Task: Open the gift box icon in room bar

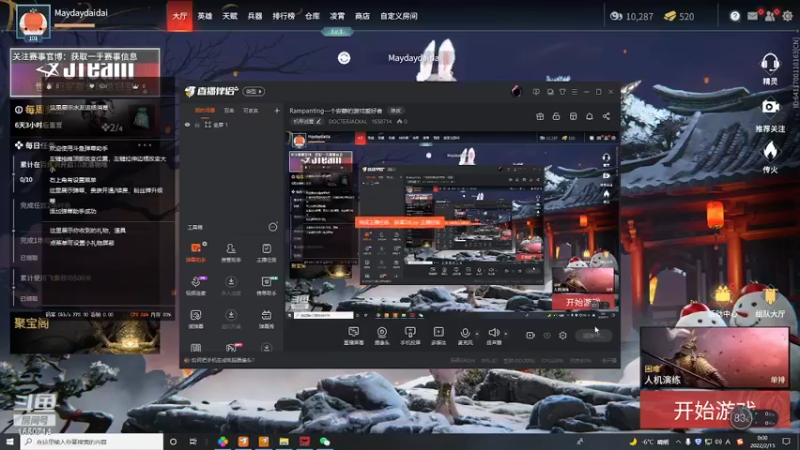Action: pos(540,116)
